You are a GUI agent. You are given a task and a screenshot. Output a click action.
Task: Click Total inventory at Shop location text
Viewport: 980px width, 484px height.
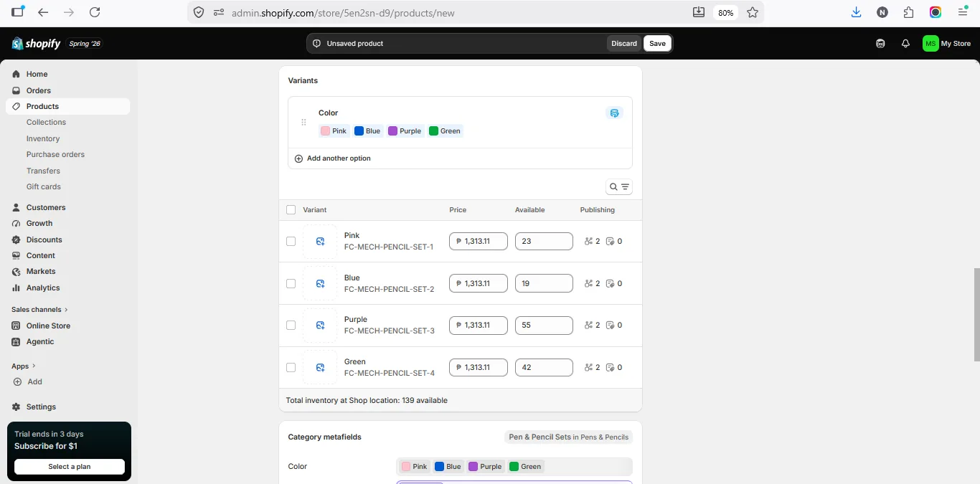point(367,400)
